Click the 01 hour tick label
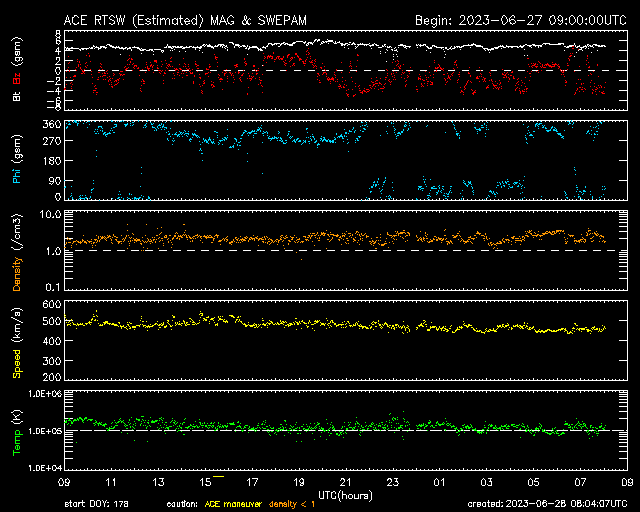 pos(440,482)
